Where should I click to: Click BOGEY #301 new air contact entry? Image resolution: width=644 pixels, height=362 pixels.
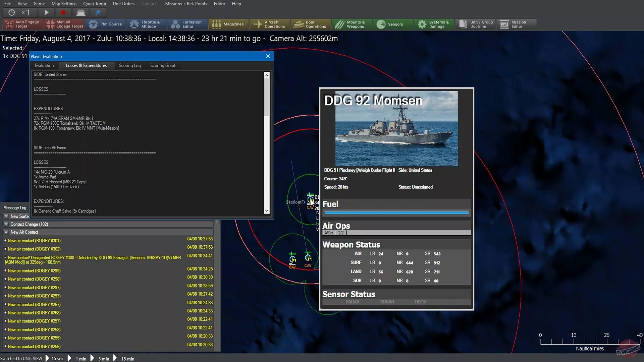coord(34,240)
